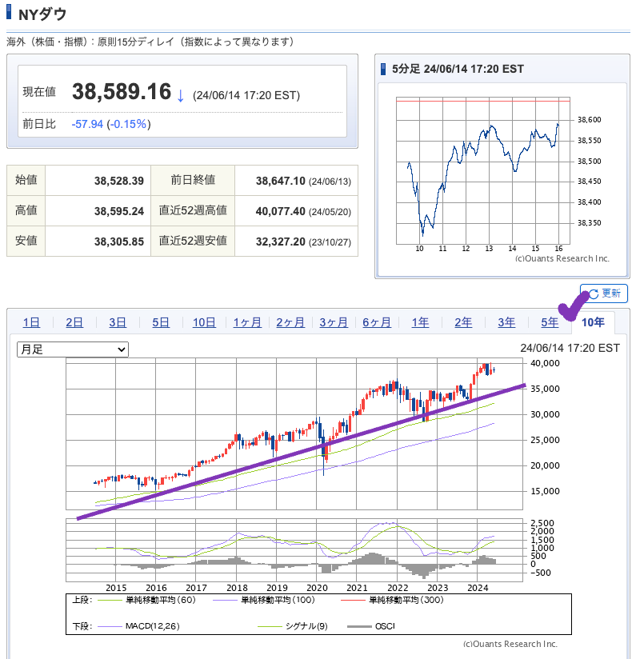This screenshot has height=659, width=644.
Task: Click the OSCI legend entry
Action: pos(372,626)
